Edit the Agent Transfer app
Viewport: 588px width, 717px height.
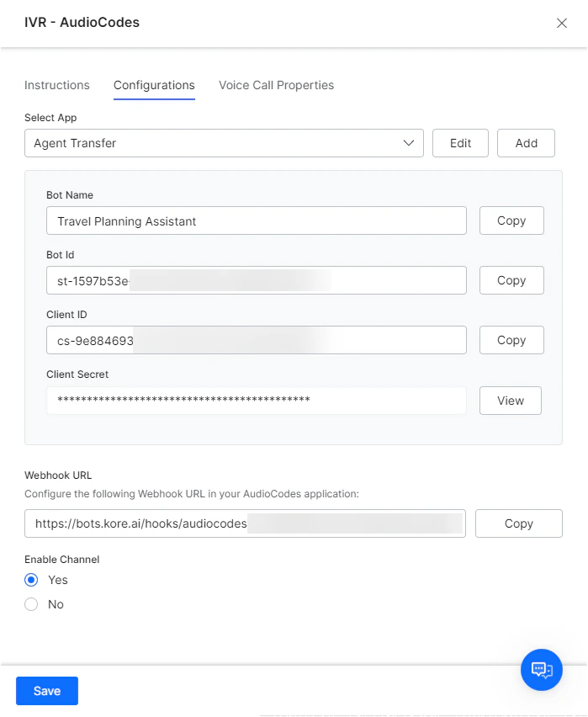coord(460,143)
